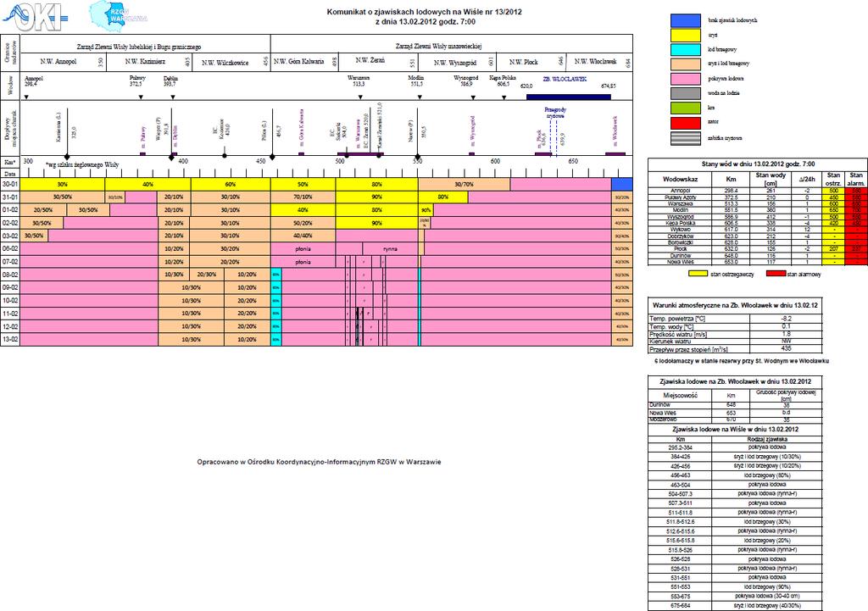Click the 'rynna' cell in the 06-02 row

coord(390,249)
